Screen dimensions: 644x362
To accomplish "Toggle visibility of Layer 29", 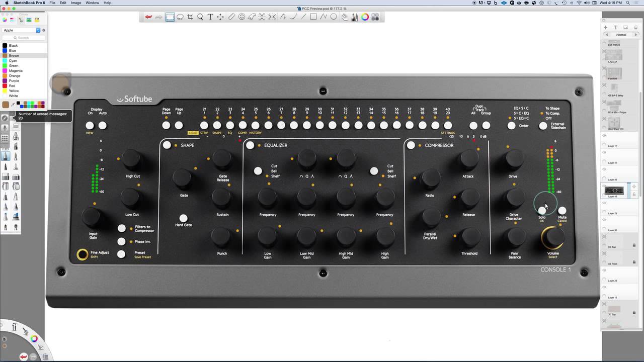I will click(604, 203).
